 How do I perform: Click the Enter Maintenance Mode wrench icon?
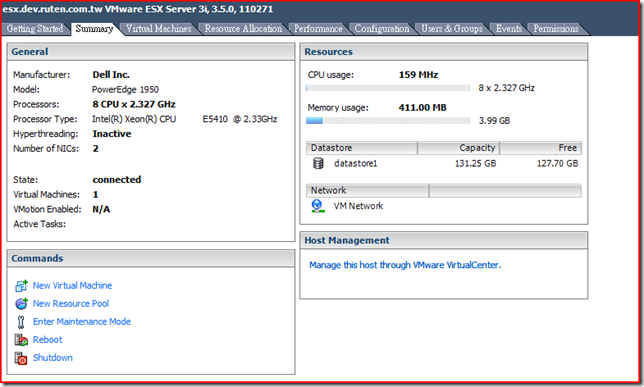click(x=21, y=322)
